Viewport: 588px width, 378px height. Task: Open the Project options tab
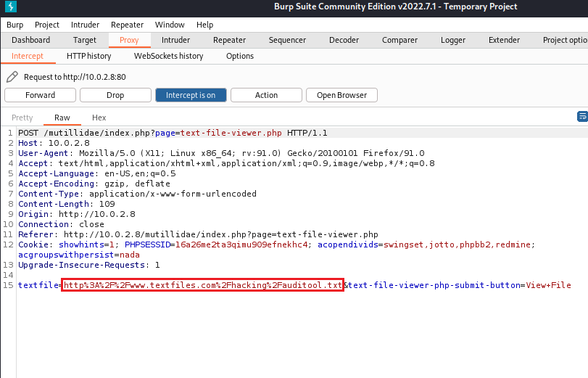(x=565, y=40)
